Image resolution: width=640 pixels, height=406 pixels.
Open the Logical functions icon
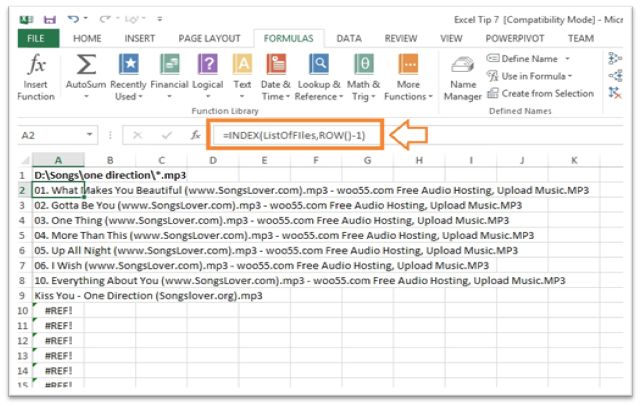pyautogui.click(x=208, y=64)
